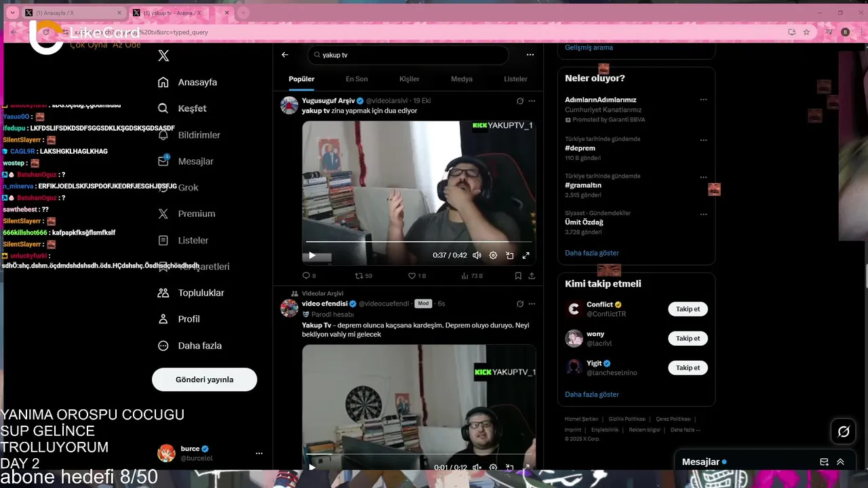
Task: Show more trends Daha fazla göster
Action: [x=592, y=253]
